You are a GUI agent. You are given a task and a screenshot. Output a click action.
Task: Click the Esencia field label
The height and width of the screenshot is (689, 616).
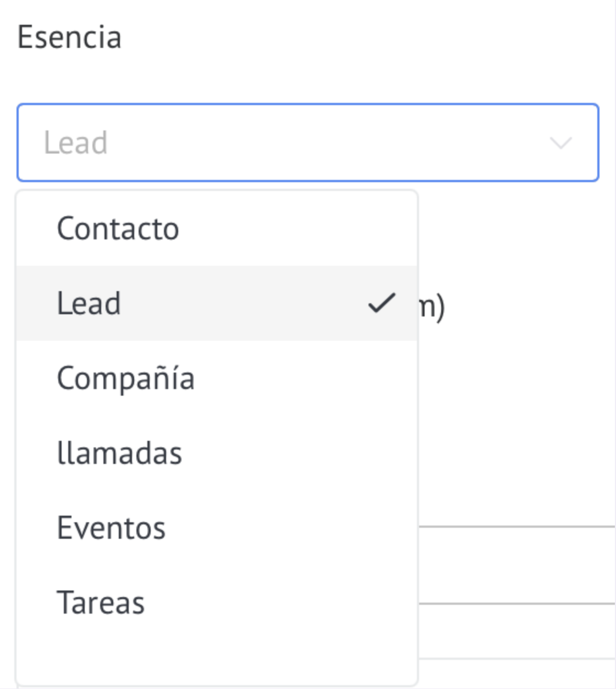pos(69,37)
